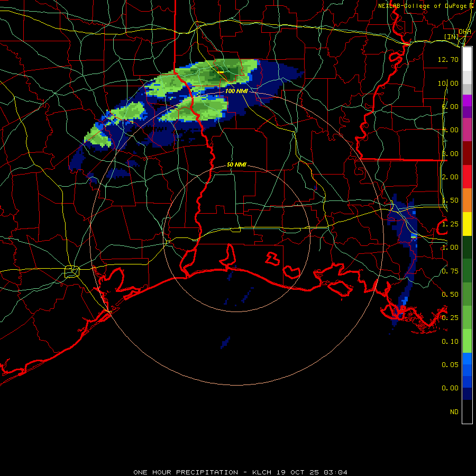Screen dimensions: 476x476
Task: Click the '12.70' legend value
Action: coord(448,59)
